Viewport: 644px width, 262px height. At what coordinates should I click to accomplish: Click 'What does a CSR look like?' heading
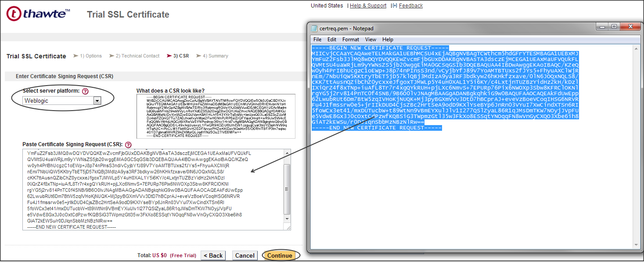[x=170, y=91]
